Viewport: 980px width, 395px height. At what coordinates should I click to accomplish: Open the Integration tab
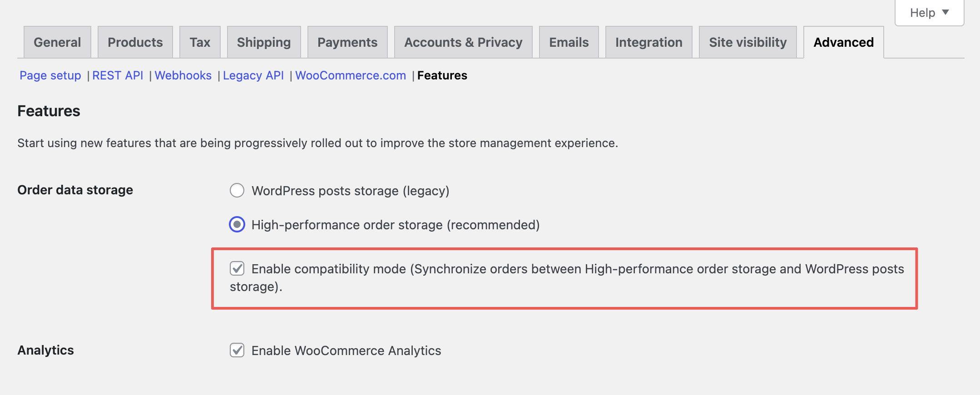pyautogui.click(x=648, y=42)
